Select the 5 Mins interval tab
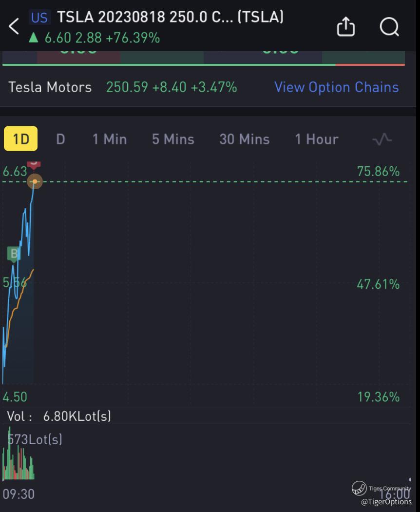The width and height of the screenshot is (420, 512). [173, 139]
